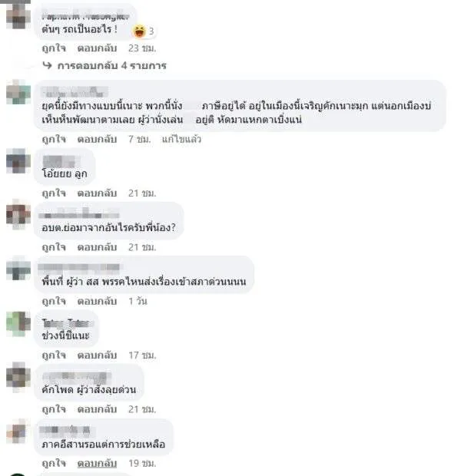This screenshot has height=476, width=474.
Task: Reply to comment mentioning ผู้ว่า สส พรรคไหน
Action: pos(97,301)
